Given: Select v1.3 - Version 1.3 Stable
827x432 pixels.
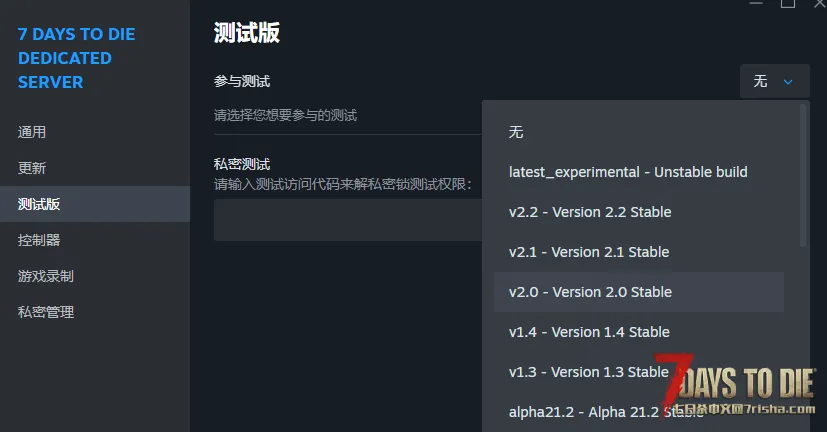Looking at the screenshot, I should (x=639, y=372).
